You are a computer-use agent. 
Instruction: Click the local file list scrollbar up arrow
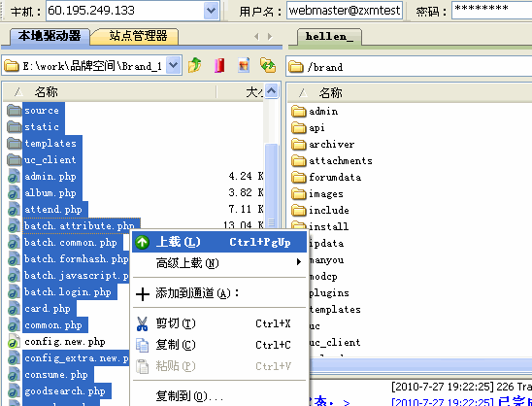[272, 90]
